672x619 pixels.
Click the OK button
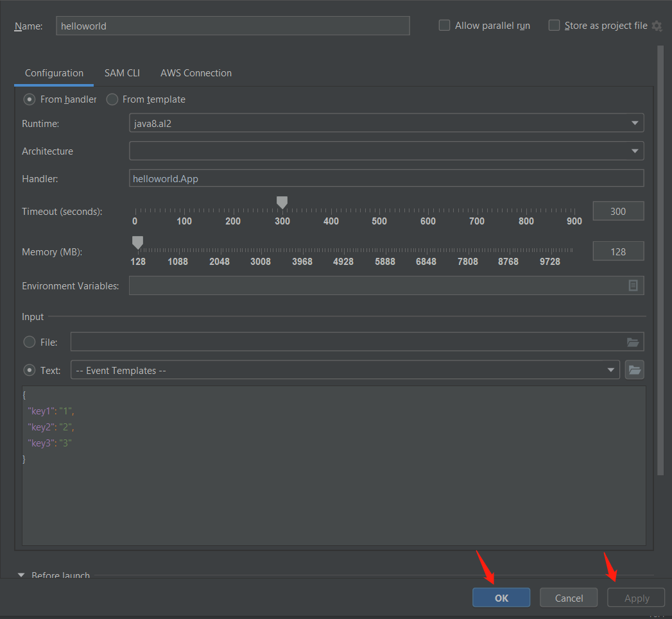click(501, 598)
